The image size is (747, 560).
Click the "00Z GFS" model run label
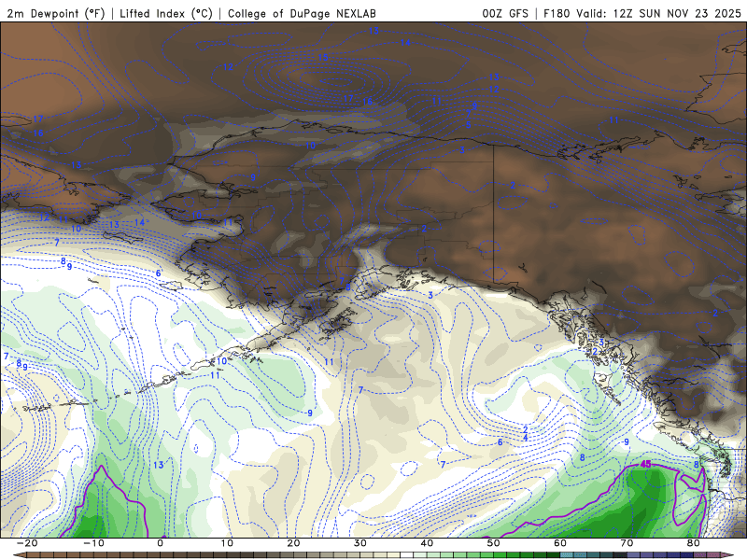click(x=505, y=13)
